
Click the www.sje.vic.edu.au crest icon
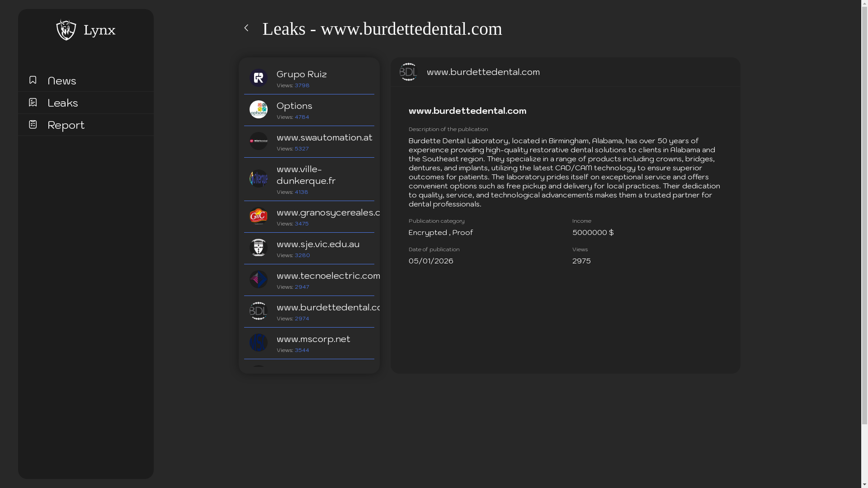pos(259,248)
